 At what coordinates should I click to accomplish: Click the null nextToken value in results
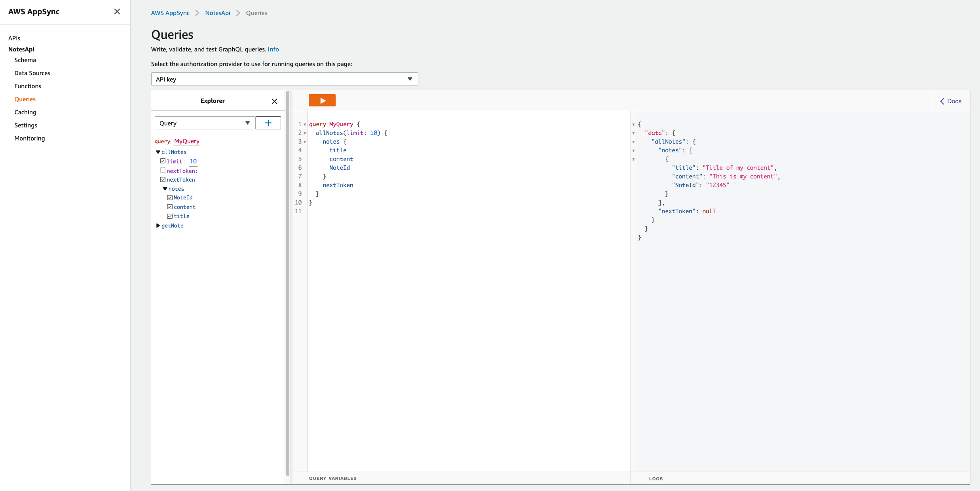(709, 211)
